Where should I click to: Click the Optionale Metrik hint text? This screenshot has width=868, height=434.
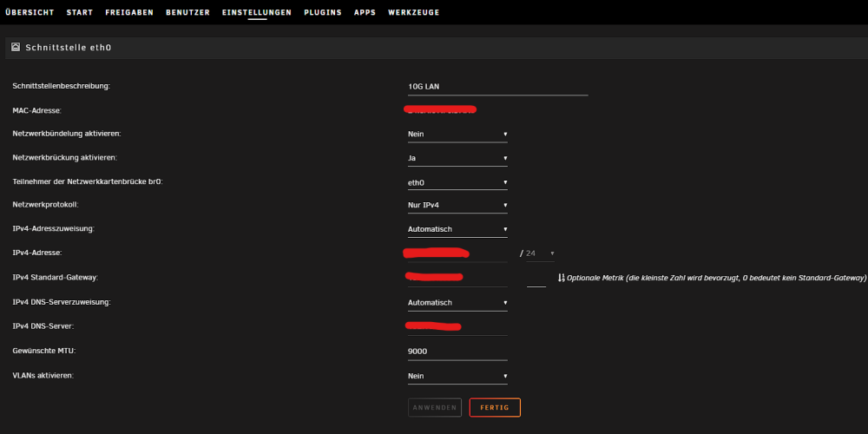716,278
